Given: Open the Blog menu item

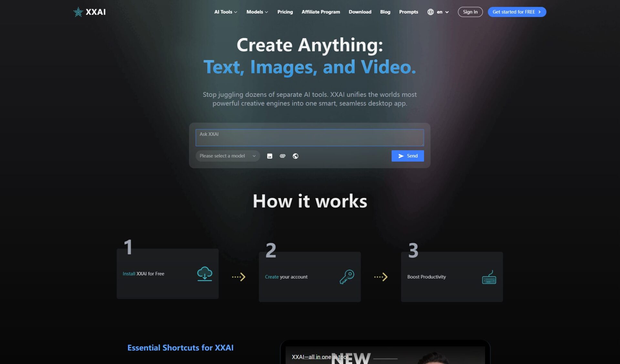Looking at the screenshot, I should pos(385,12).
